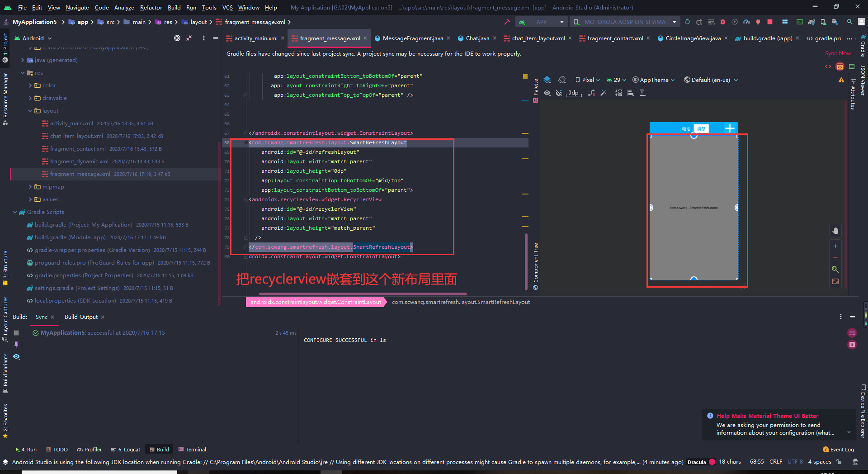The width and height of the screenshot is (868, 474).
Task: Toggle the Gradle tool window
Action: [x=863, y=45]
